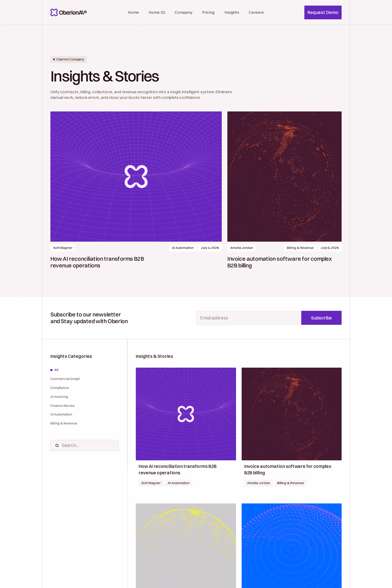Viewport: 392px width, 588px height.
Task: Open dark red globe card image in list
Action: (x=291, y=414)
